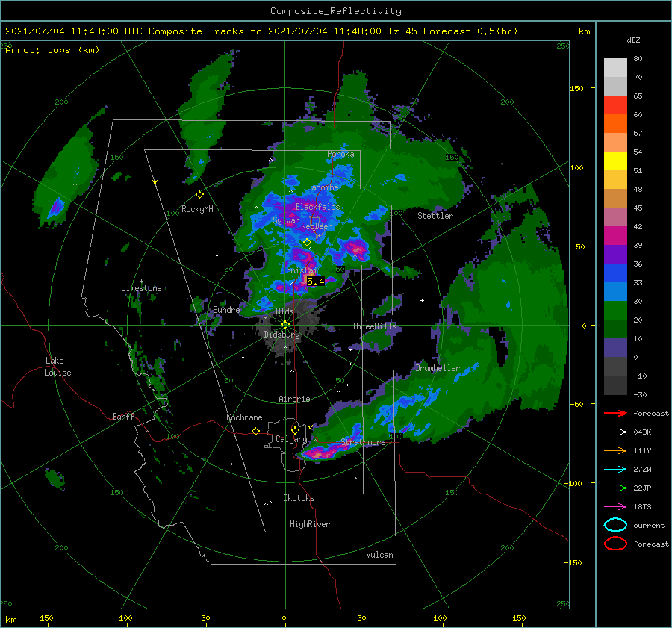Screen dimensions: 672x628
Task: Click the Innisfail city label
Action: tap(302, 270)
